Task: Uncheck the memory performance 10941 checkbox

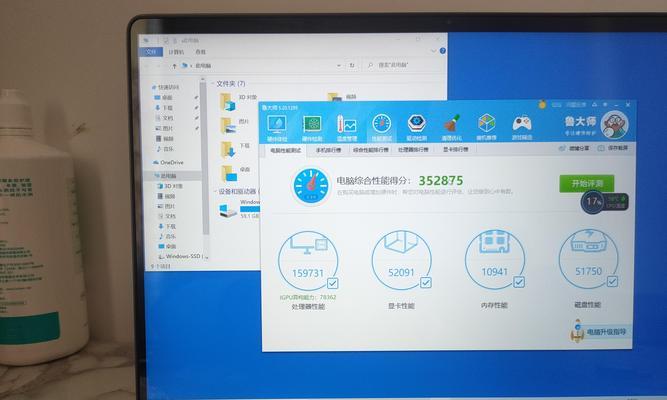Action: [519, 282]
